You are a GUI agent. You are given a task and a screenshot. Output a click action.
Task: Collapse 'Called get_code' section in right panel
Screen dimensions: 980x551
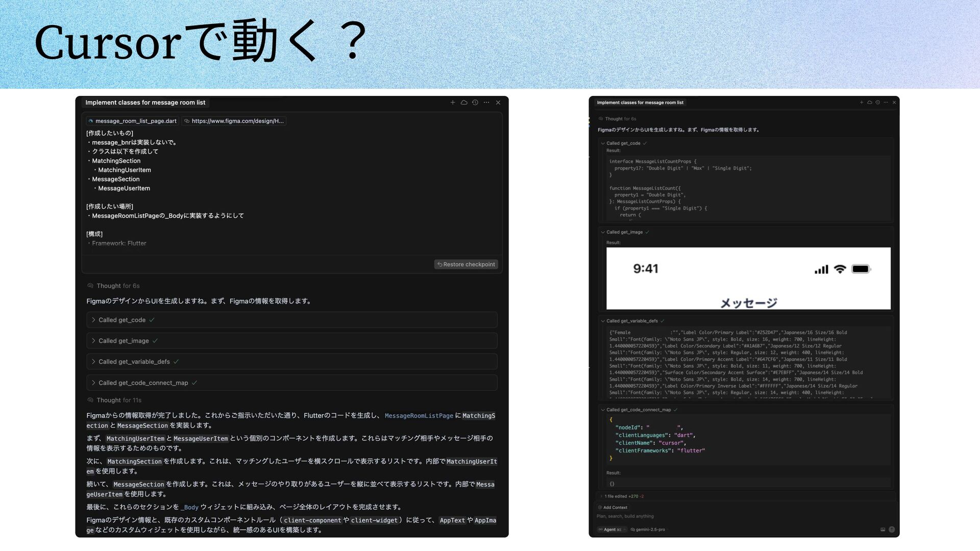[x=624, y=143]
